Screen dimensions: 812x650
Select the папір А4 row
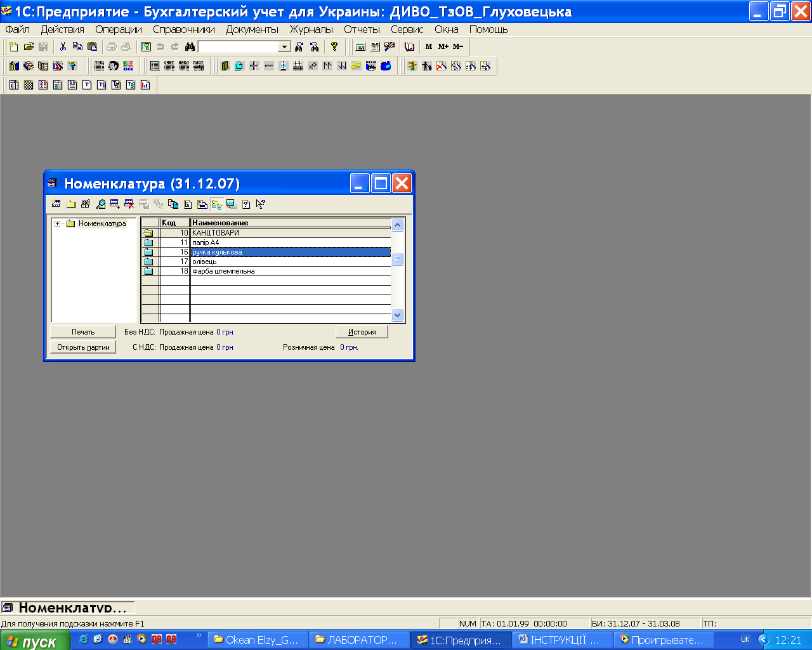point(266,242)
